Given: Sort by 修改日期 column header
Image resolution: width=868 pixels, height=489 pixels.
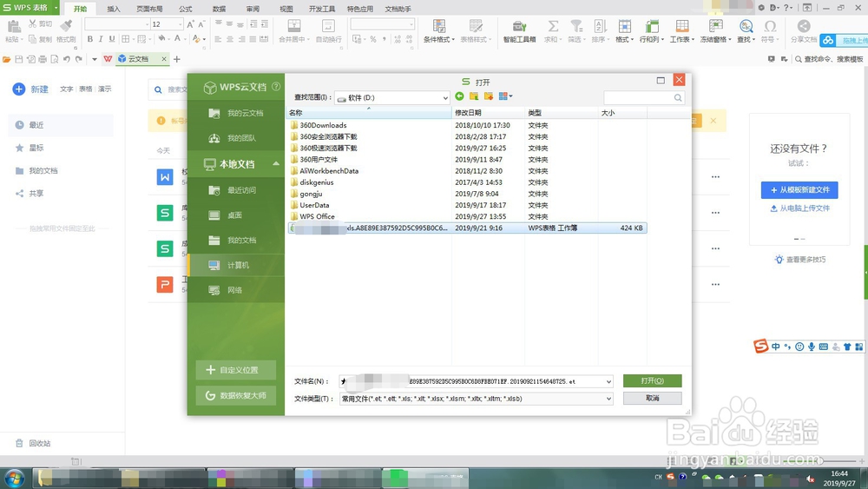Looking at the screenshot, I should (x=488, y=113).
